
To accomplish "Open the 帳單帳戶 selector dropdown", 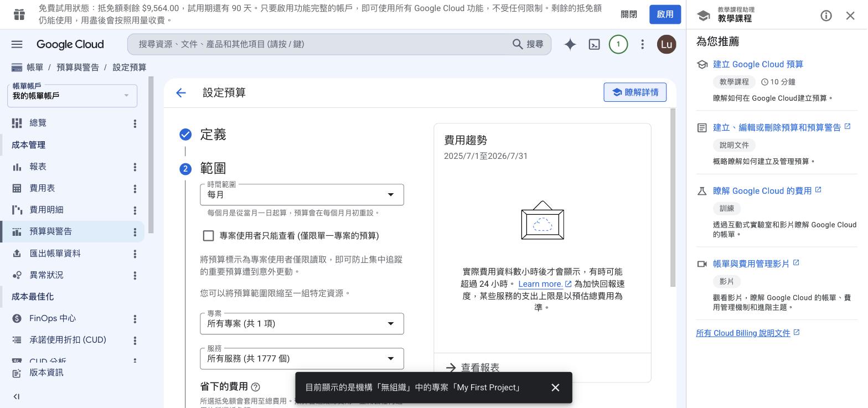I will click(x=72, y=96).
